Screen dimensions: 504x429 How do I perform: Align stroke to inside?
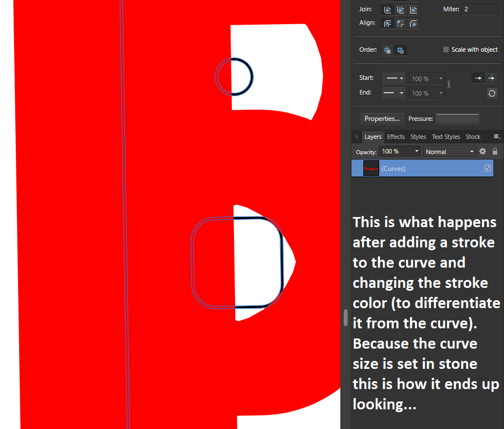pos(400,24)
